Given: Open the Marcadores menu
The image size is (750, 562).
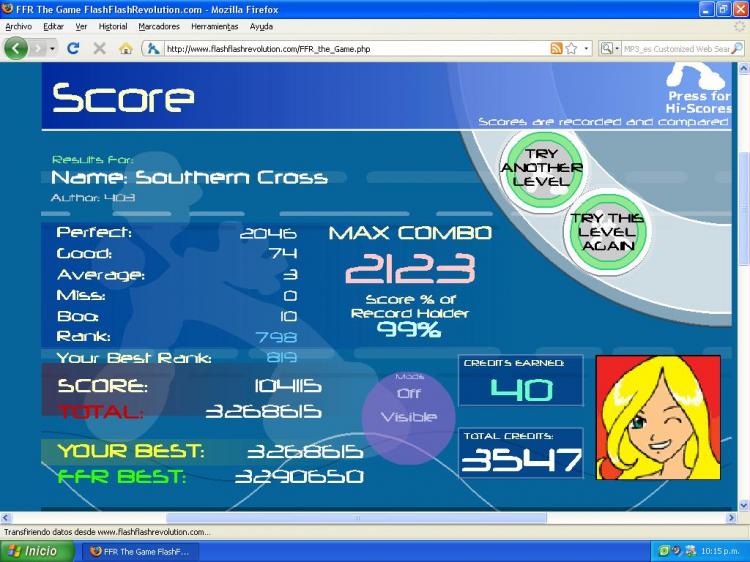Looking at the screenshot, I should coord(158,26).
